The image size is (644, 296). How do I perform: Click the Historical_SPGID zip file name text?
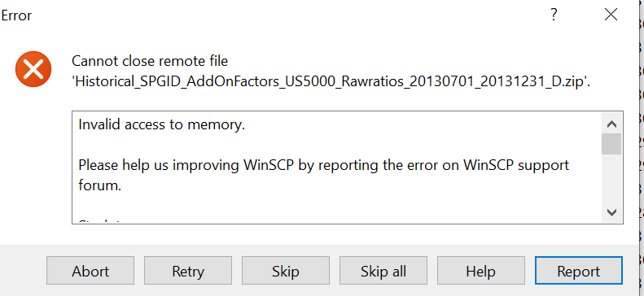click(x=331, y=82)
